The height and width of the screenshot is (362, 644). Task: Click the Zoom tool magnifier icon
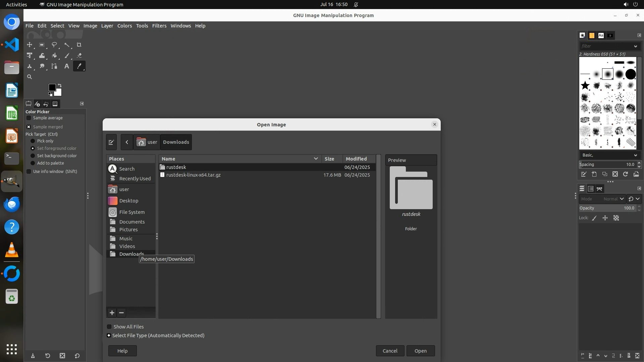(30, 77)
